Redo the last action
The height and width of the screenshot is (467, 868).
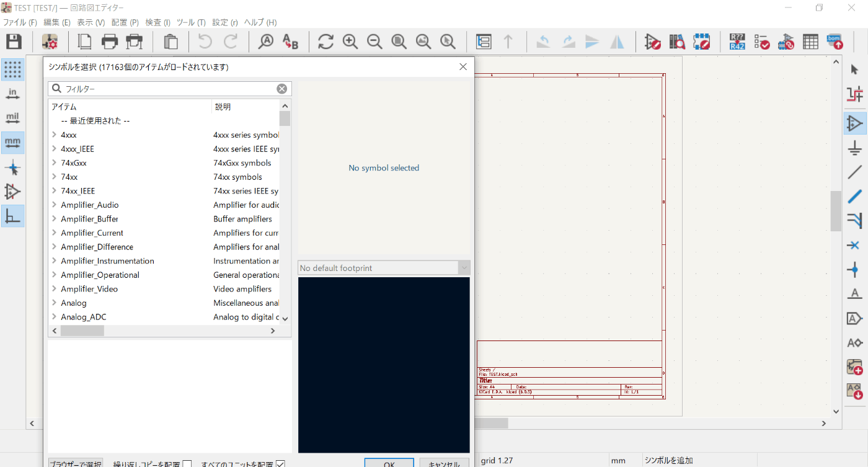[231, 42]
